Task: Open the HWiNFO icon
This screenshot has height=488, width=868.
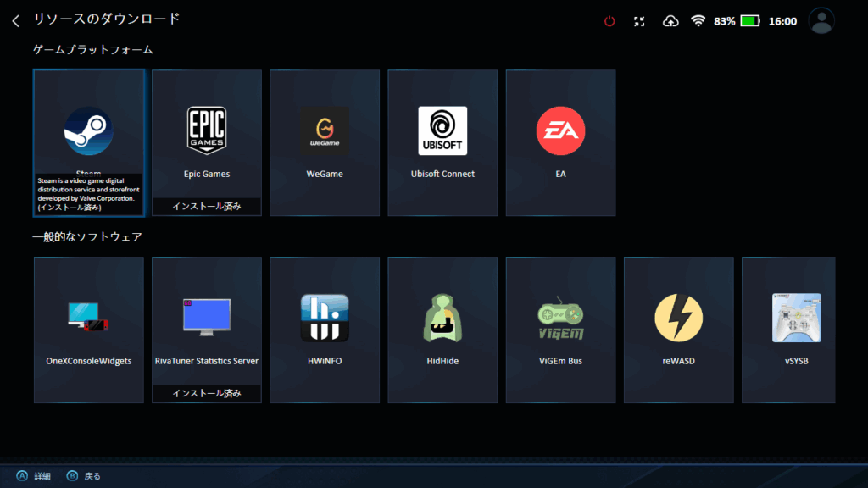Action: coord(325,318)
